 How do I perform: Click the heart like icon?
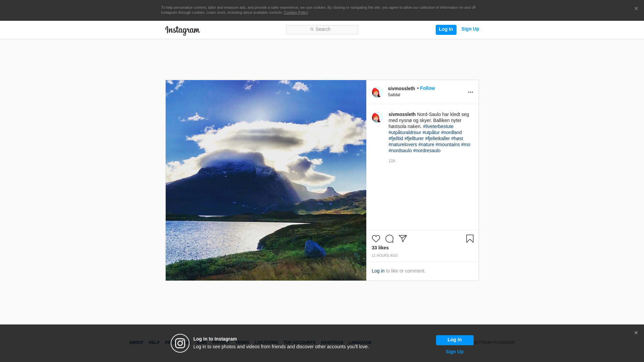[x=376, y=239]
